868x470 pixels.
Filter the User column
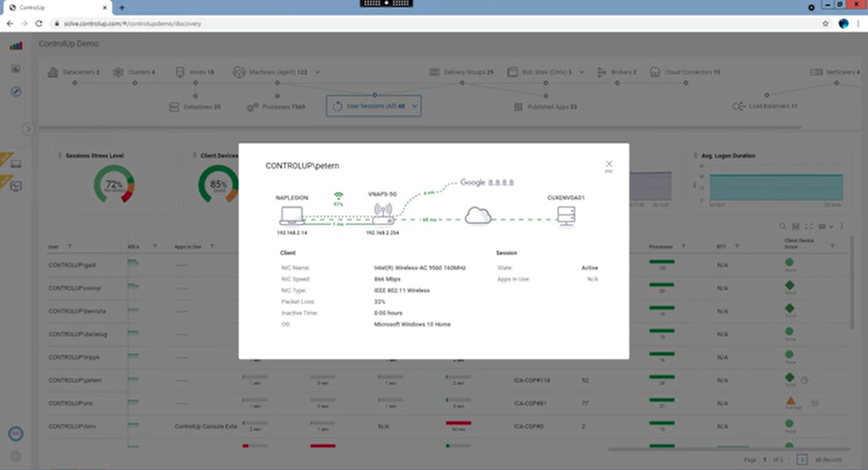click(70, 246)
